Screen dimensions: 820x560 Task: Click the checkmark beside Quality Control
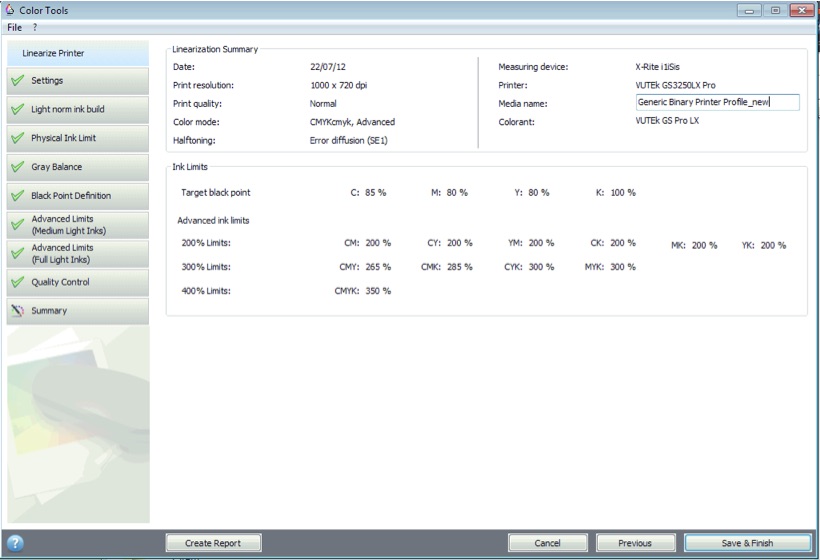[18, 282]
